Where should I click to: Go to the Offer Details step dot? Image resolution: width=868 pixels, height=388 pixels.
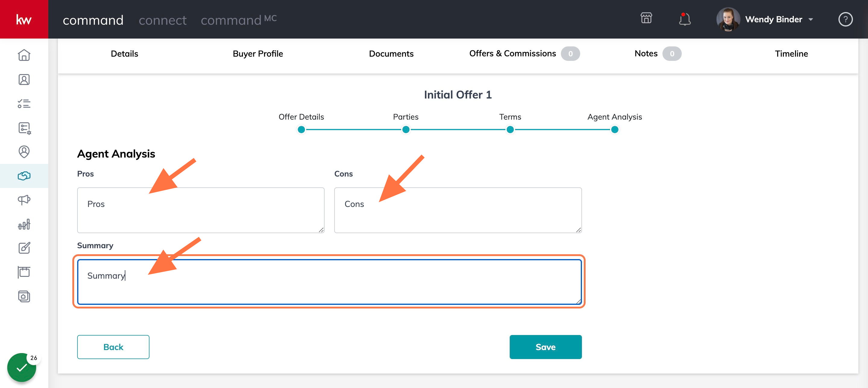click(301, 130)
